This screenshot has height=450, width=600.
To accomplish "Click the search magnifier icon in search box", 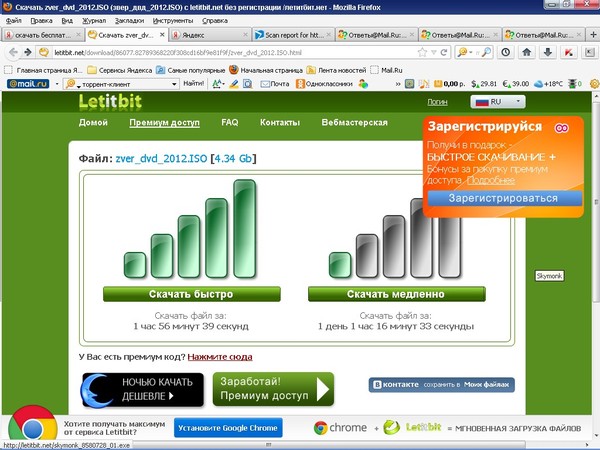I will pos(486,52).
